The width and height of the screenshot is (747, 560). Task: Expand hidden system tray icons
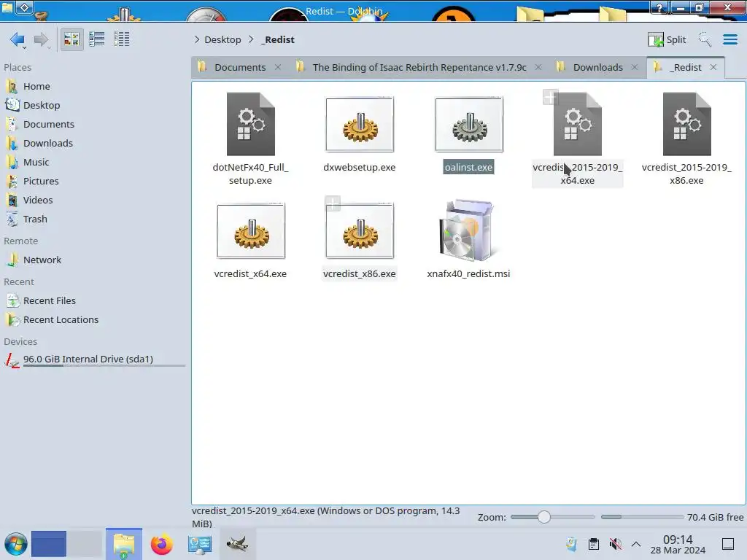pos(636,544)
